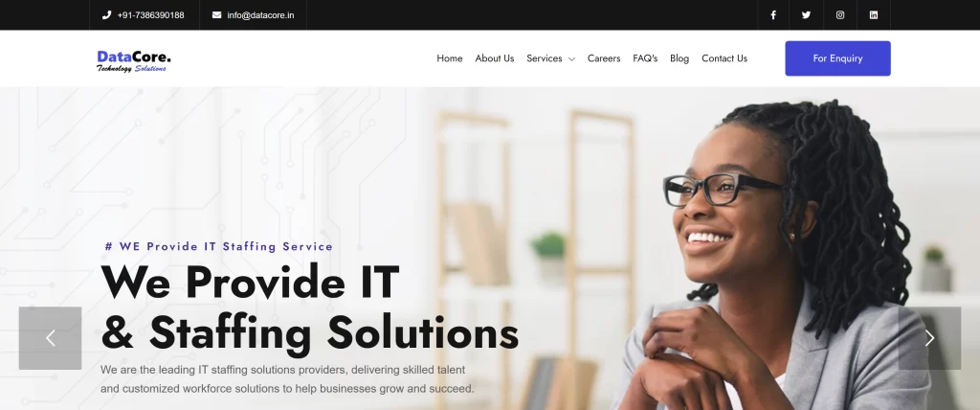Call the +91-7386390188 phone link
This screenshot has height=410, width=980.
150,15
